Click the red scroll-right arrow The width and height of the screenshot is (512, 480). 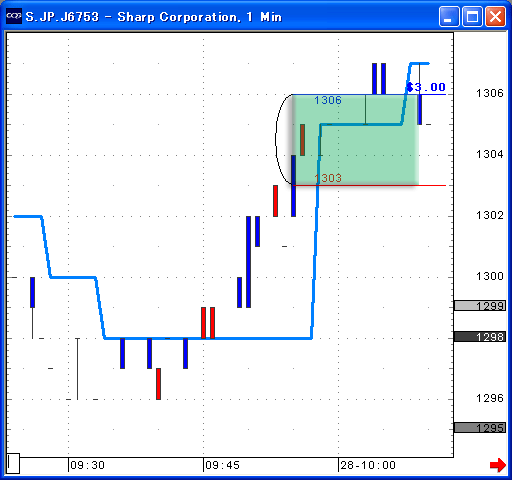click(x=498, y=465)
